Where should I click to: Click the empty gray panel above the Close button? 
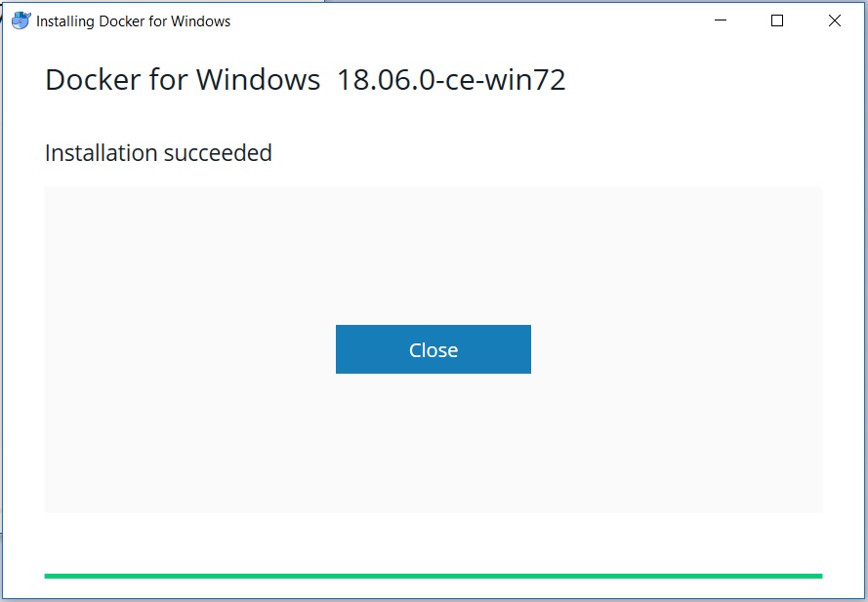[x=434, y=256]
